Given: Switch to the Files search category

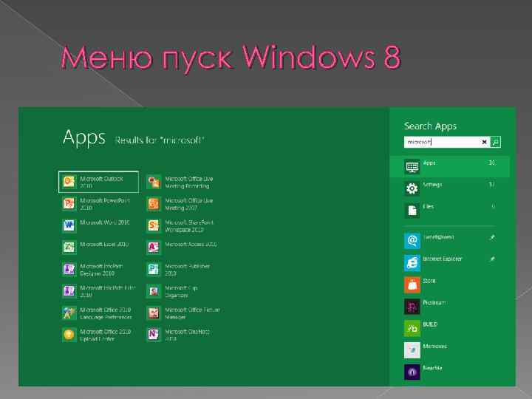Looking at the screenshot, I should tap(450, 210).
